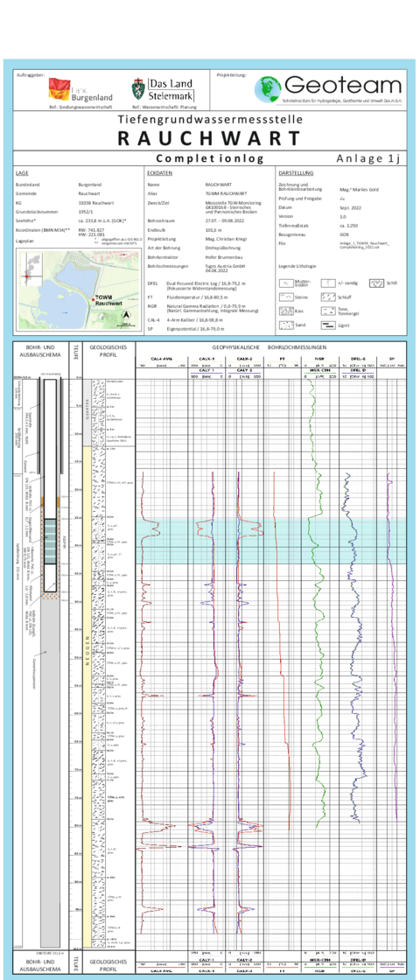Click the Burgenland flag logo
This screenshot has height=980, width=420.
(59, 89)
